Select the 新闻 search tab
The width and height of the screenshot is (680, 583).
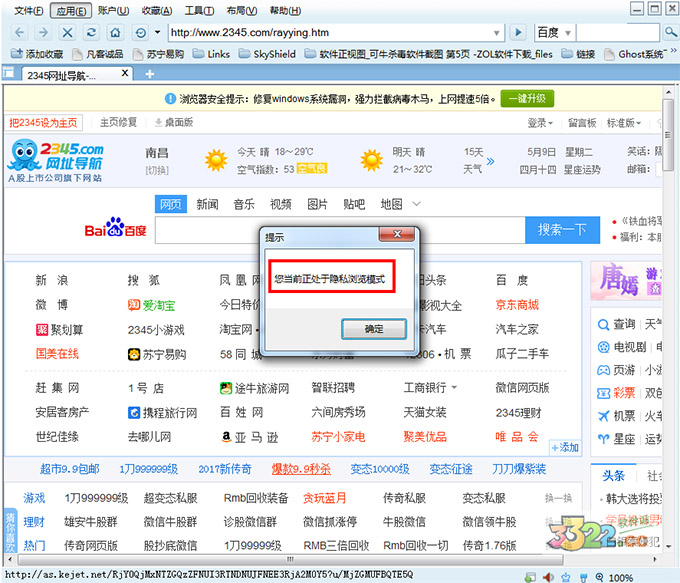[207, 204]
